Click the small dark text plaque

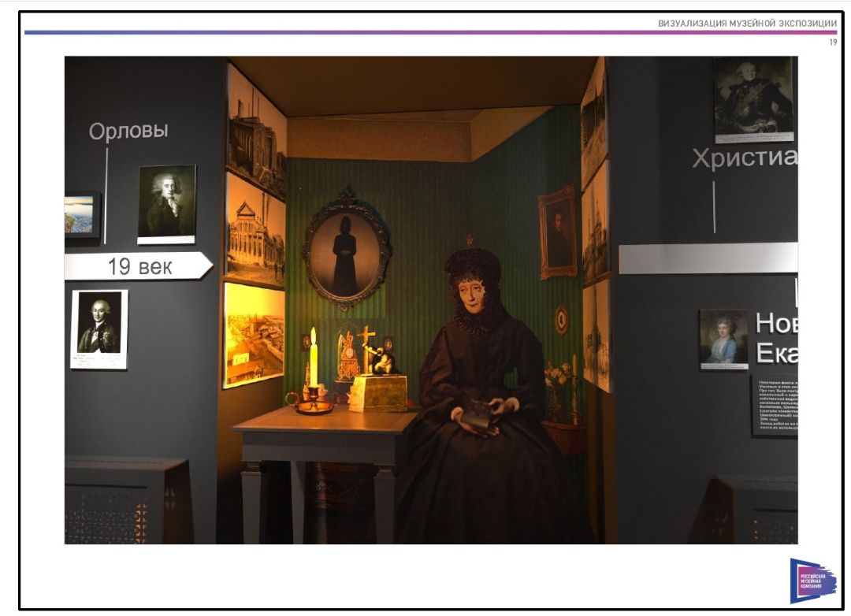[x=775, y=406]
